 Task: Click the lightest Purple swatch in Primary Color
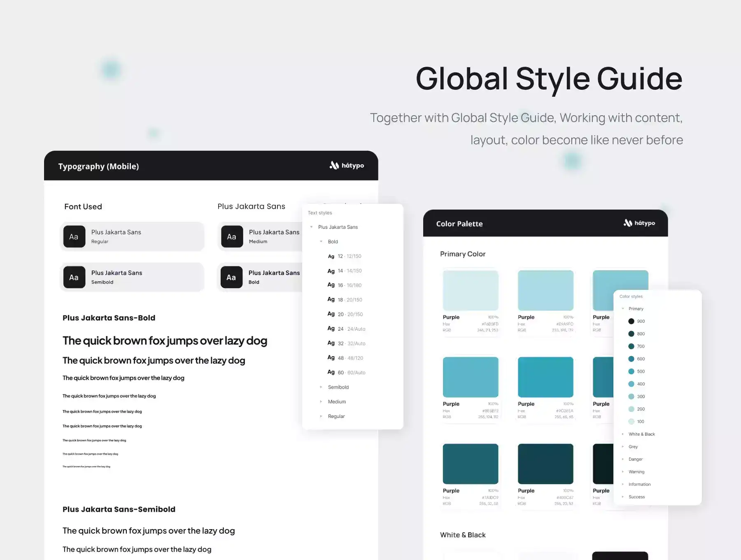(x=471, y=290)
